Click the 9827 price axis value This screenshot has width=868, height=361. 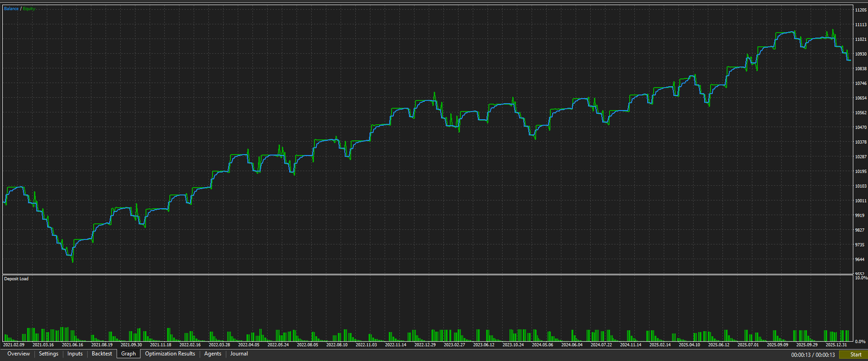(x=859, y=230)
